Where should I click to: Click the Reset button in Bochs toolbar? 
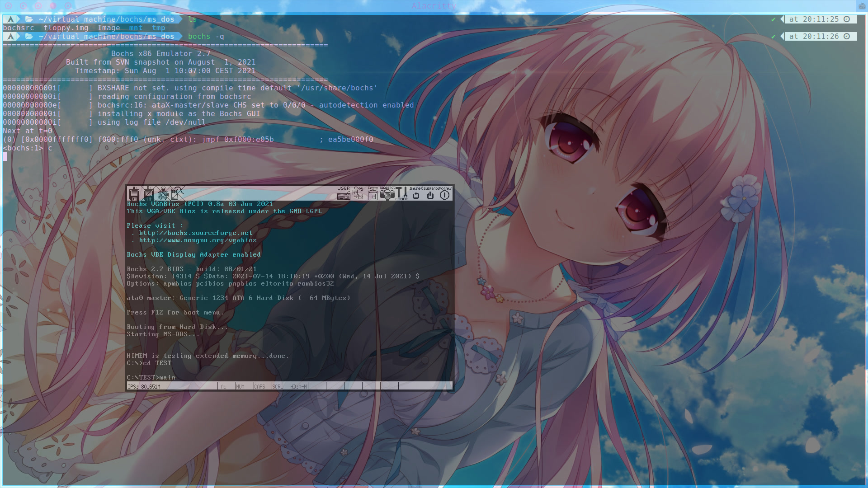[x=416, y=193]
